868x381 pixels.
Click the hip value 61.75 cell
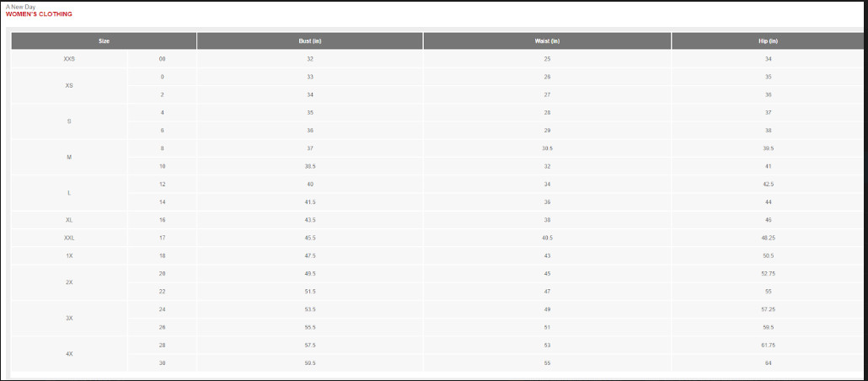(768, 345)
